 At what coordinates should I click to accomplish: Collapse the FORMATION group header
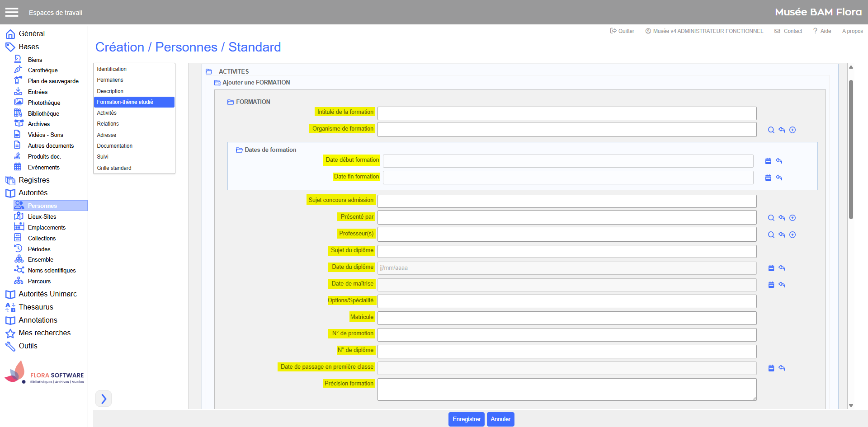(231, 102)
